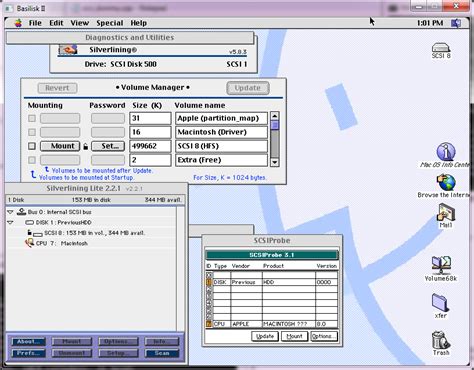Click the Update button in Volume Manager
This screenshot has width=474, height=370.
coord(248,88)
